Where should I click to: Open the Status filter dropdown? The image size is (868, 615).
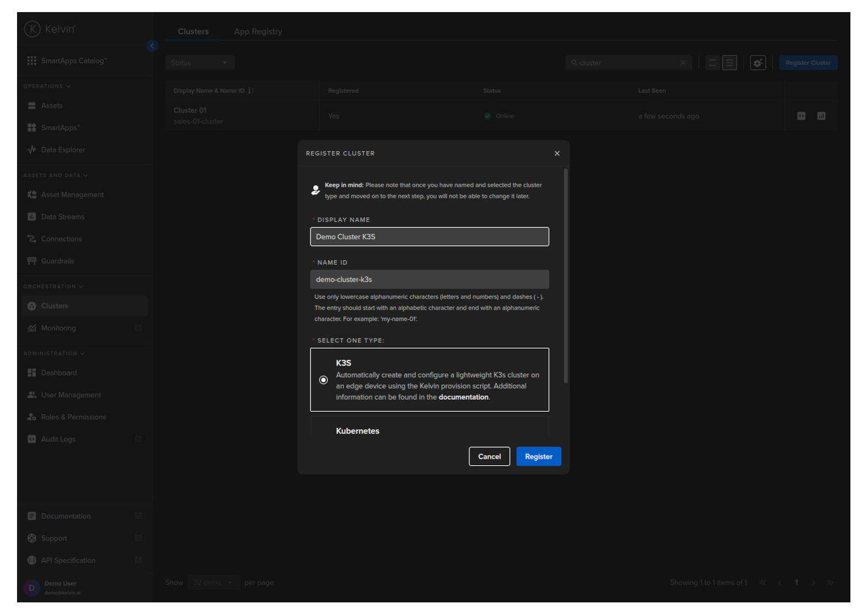pos(199,63)
